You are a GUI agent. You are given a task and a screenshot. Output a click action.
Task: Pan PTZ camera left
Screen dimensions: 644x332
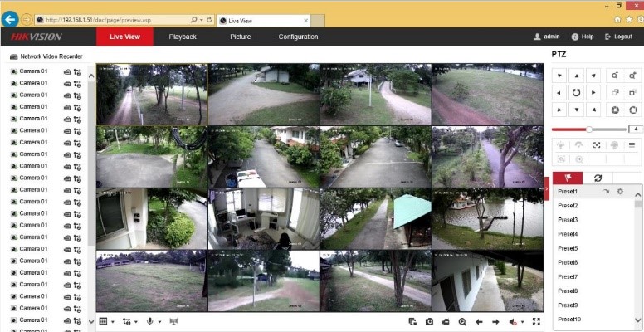pos(559,93)
